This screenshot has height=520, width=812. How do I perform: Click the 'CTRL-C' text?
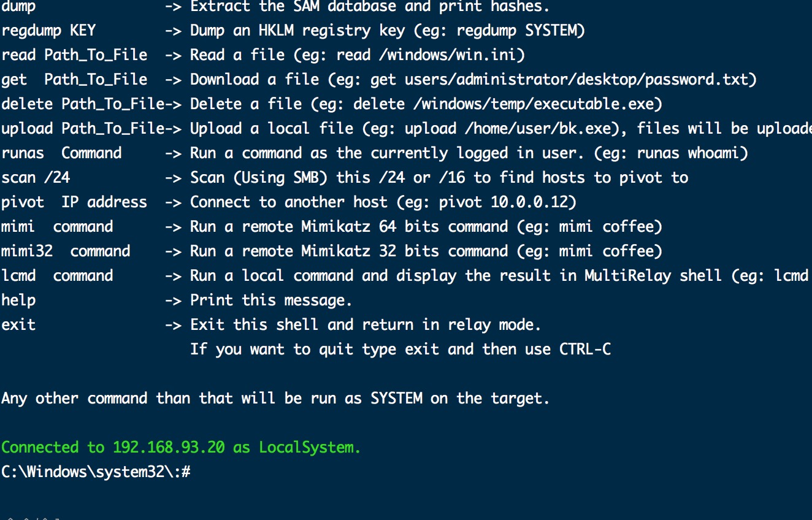pos(585,350)
